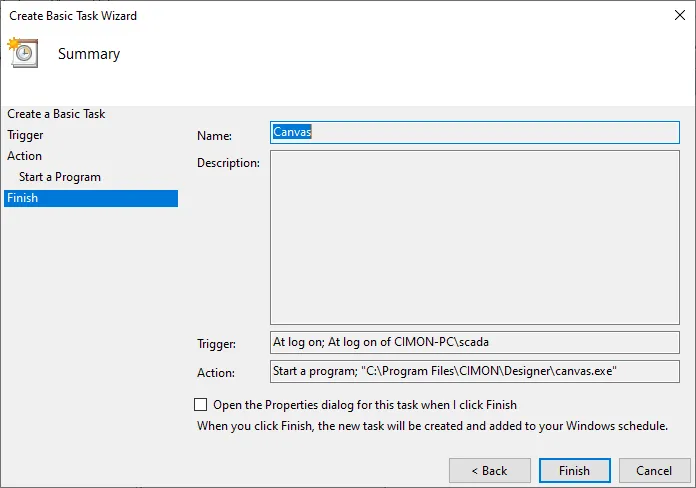Jump to Start a Program step
Image resolution: width=696 pixels, height=488 pixels.
pyautogui.click(x=60, y=177)
